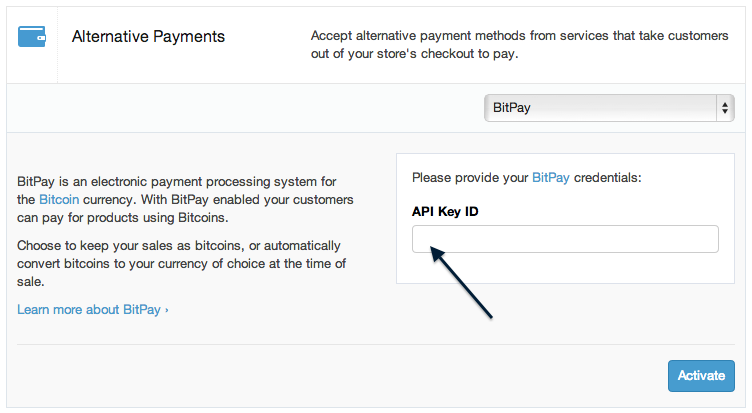Click the word "credentials:" in the prompt
Image resolution: width=752 pixels, height=413 pixels.
[607, 178]
